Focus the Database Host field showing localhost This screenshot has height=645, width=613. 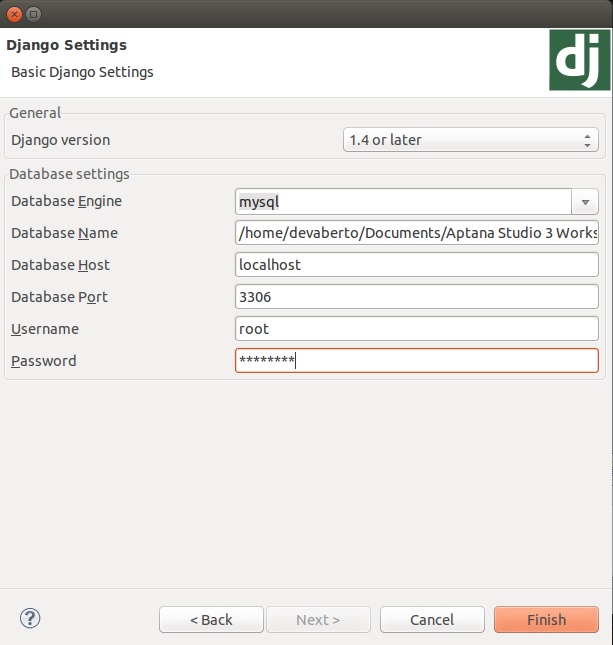[416, 265]
